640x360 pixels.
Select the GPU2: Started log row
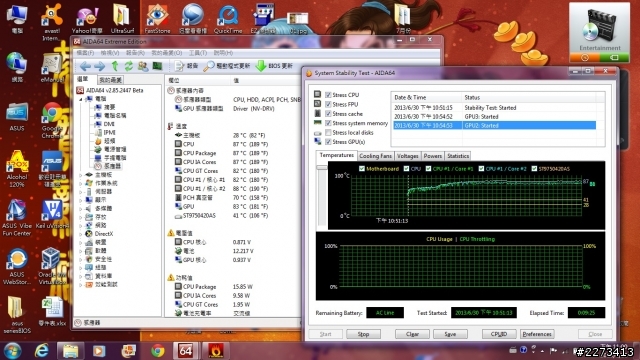(494, 125)
